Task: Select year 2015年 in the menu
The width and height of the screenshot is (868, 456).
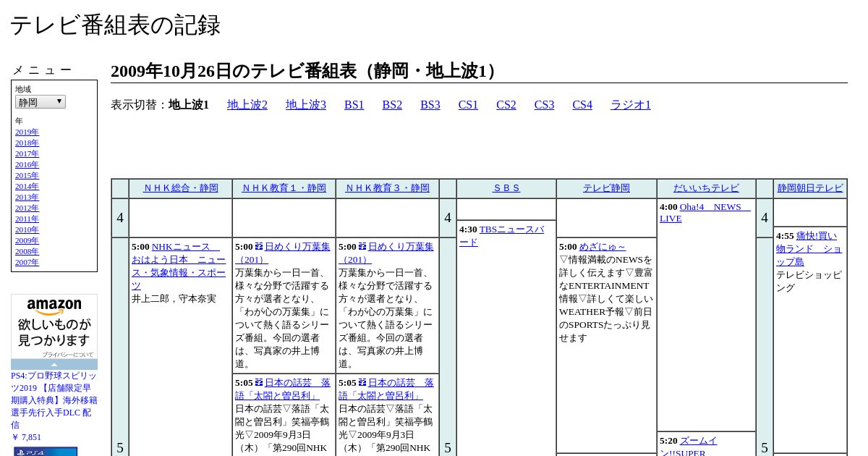Action: tap(27, 175)
